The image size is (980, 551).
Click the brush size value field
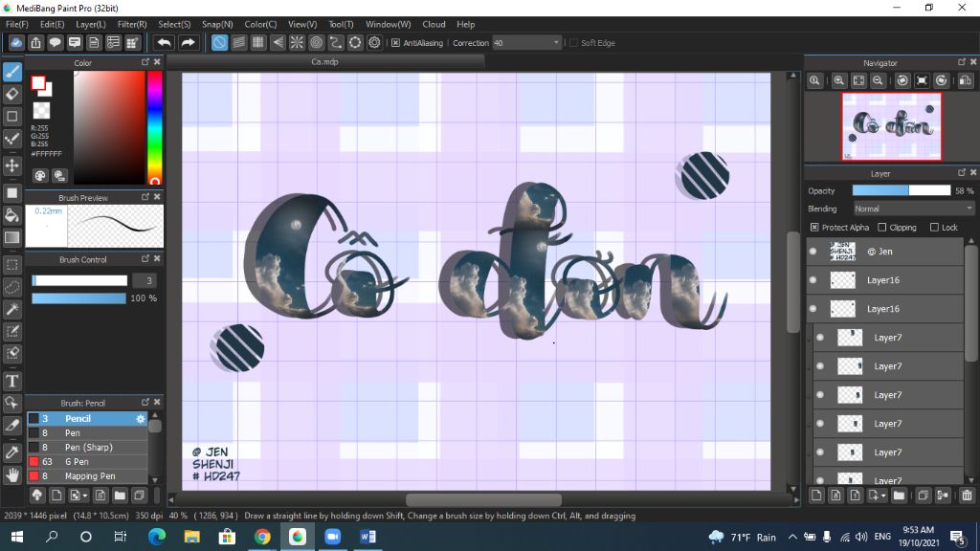click(x=145, y=280)
